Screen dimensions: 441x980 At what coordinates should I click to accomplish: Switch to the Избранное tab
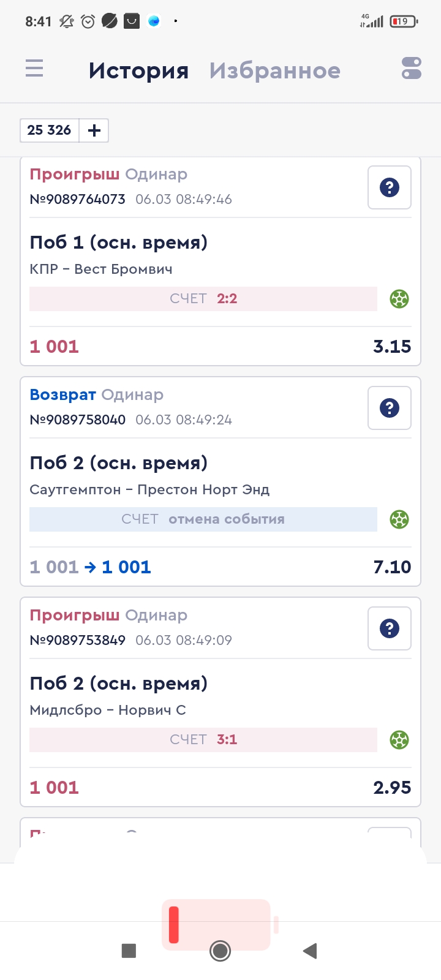274,70
